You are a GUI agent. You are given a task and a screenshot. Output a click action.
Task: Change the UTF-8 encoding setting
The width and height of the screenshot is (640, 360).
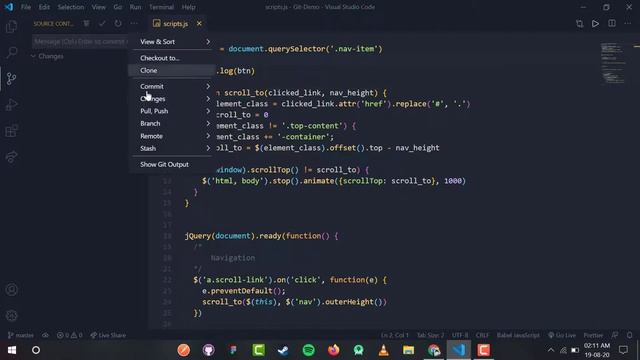pos(460,335)
